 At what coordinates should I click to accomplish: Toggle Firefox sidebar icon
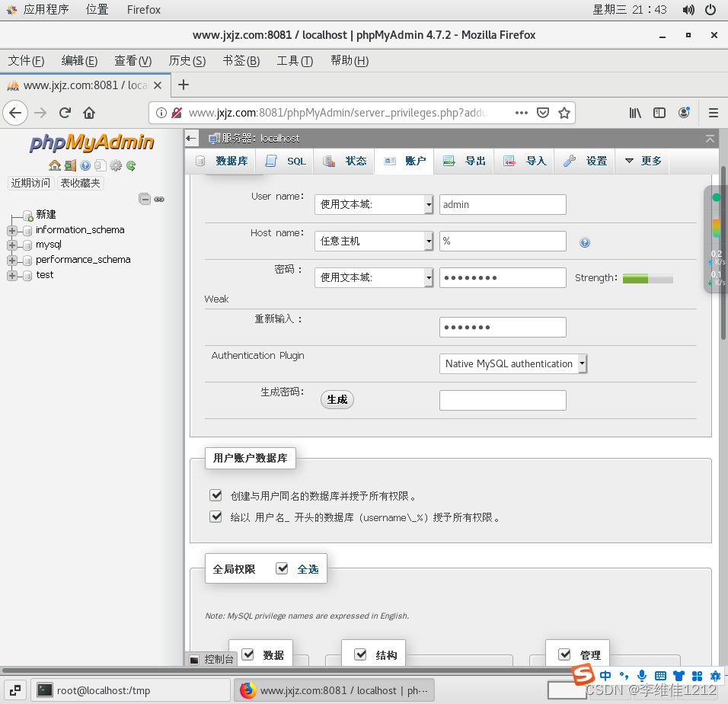pos(659,113)
